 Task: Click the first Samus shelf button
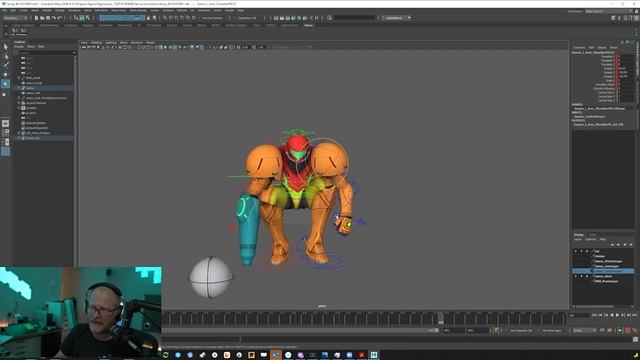(x=15, y=31)
